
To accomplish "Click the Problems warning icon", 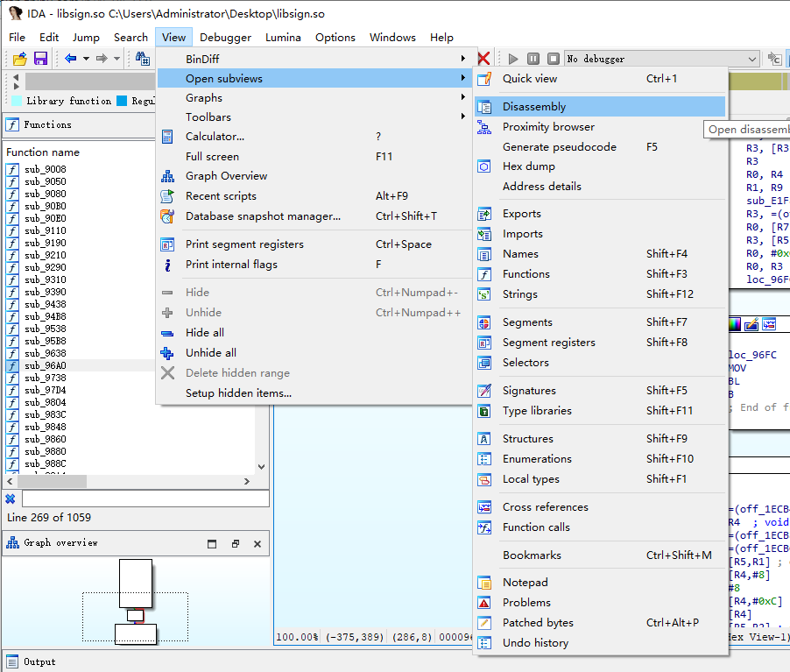I will 484,603.
